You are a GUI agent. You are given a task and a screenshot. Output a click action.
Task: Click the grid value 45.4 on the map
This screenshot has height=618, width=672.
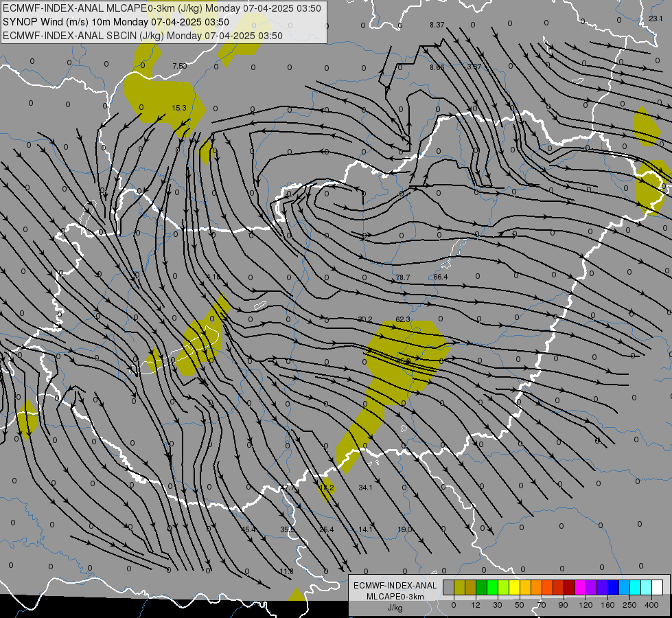tap(249, 529)
